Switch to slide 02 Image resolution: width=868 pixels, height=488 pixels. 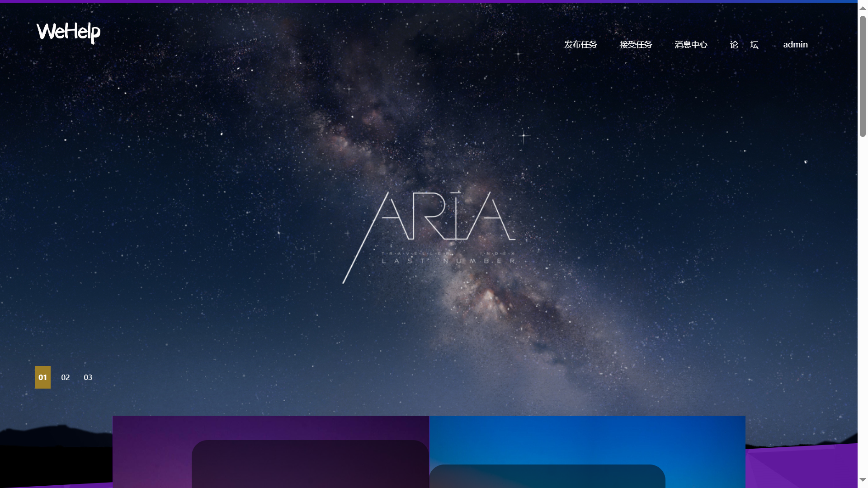click(x=66, y=377)
